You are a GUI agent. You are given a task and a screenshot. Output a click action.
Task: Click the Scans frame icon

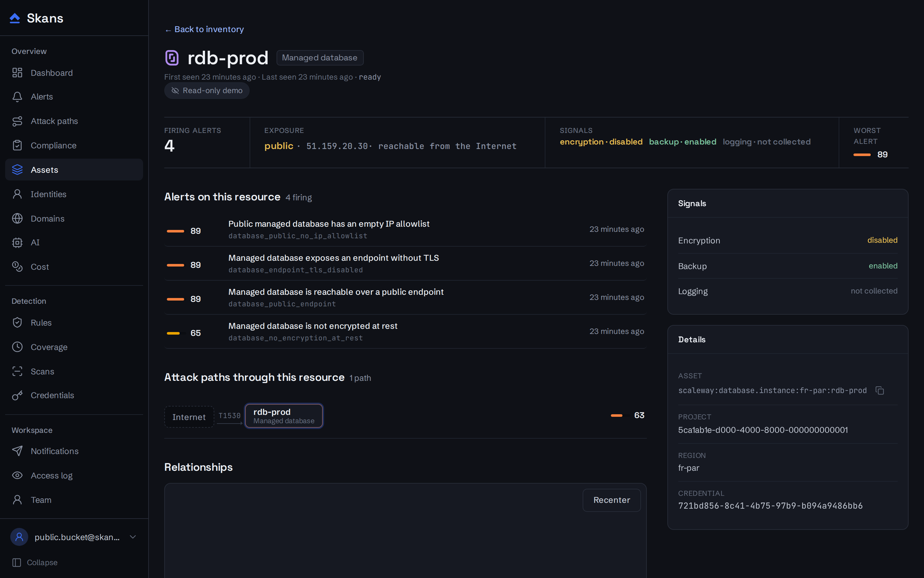(x=17, y=371)
